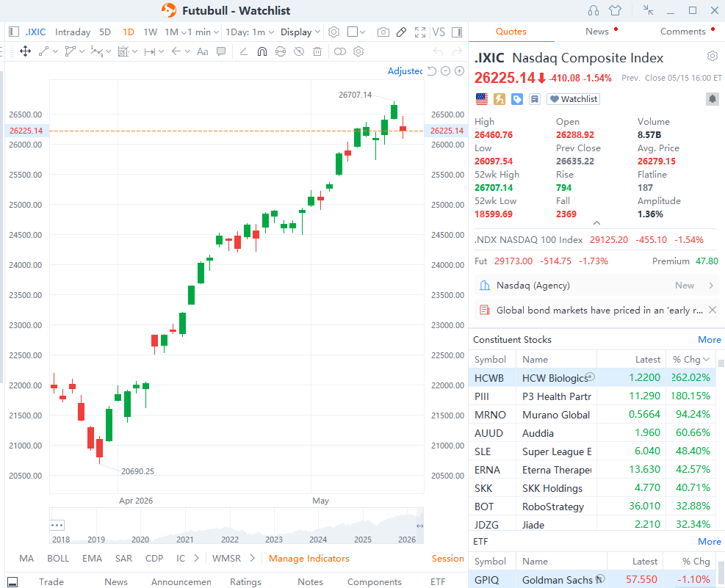Toggle the Watchlist heart button
The width and height of the screenshot is (725, 588).
pos(573,99)
